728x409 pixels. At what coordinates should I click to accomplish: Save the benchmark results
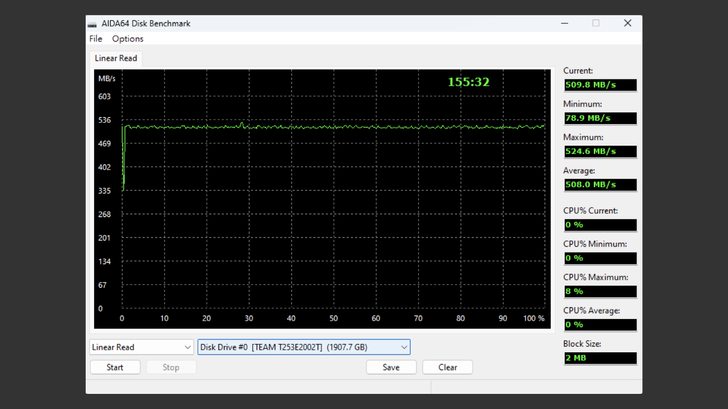[x=391, y=367]
